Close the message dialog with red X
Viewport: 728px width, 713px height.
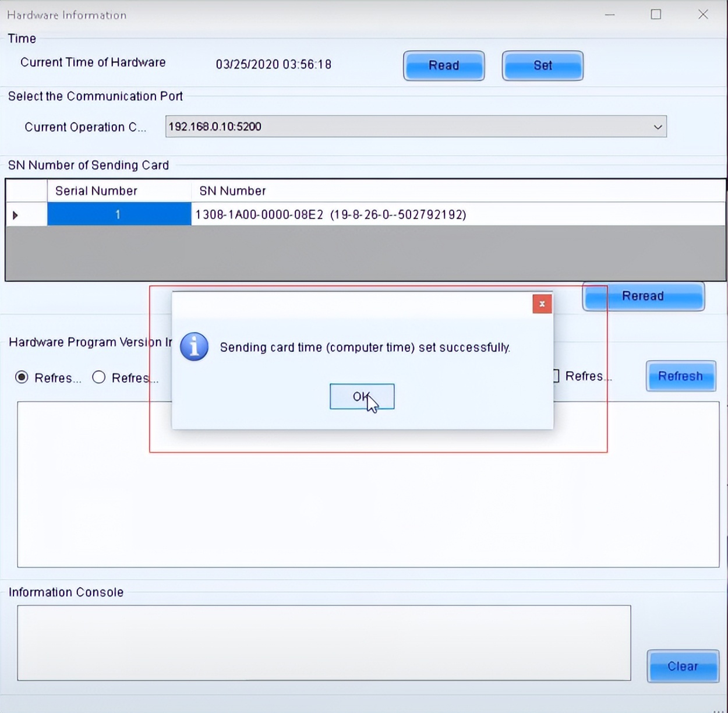click(x=542, y=303)
